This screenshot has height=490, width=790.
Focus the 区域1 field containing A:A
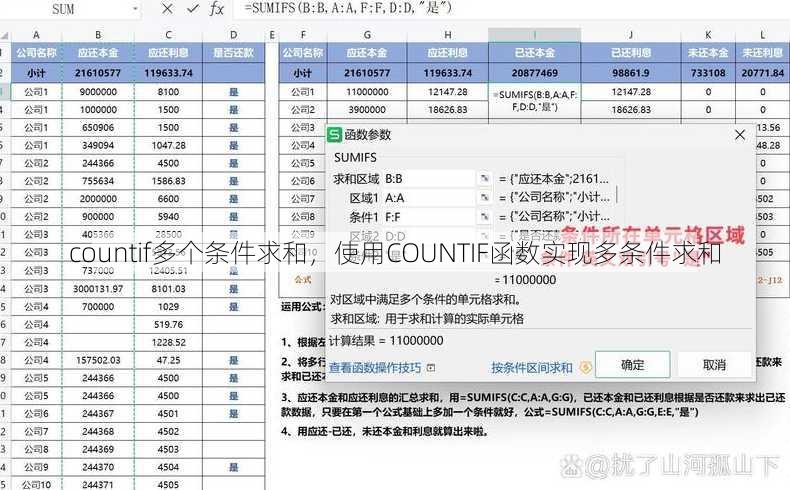click(429, 197)
